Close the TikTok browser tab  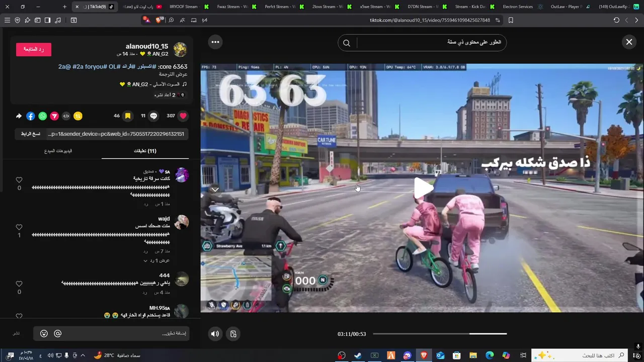[x=77, y=7]
